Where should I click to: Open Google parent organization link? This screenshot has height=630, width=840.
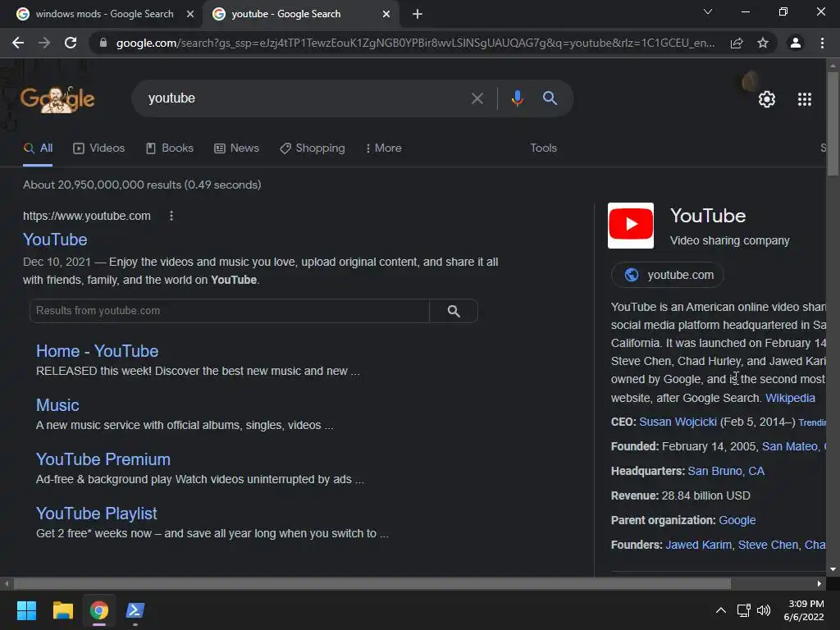(737, 521)
